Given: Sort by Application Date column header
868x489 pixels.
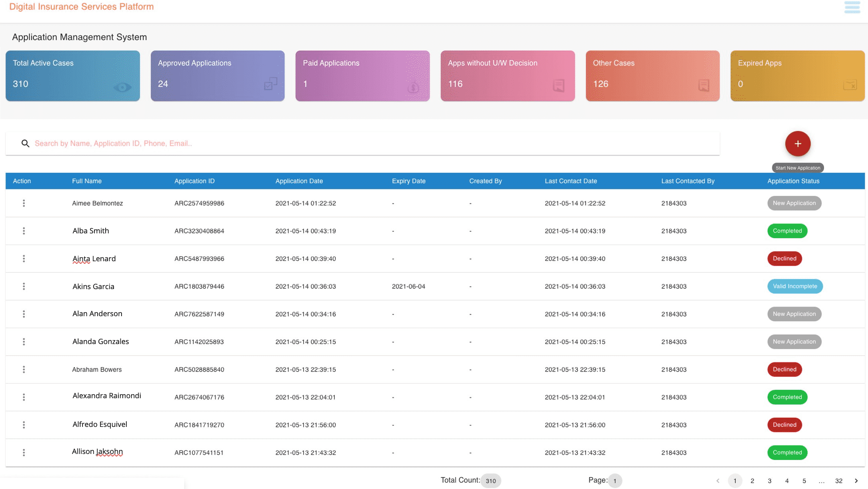Looking at the screenshot, I should click(299, 181).
